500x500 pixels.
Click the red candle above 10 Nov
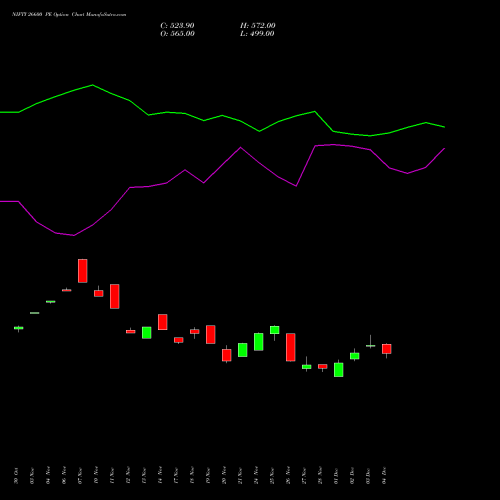click(99, 293)
